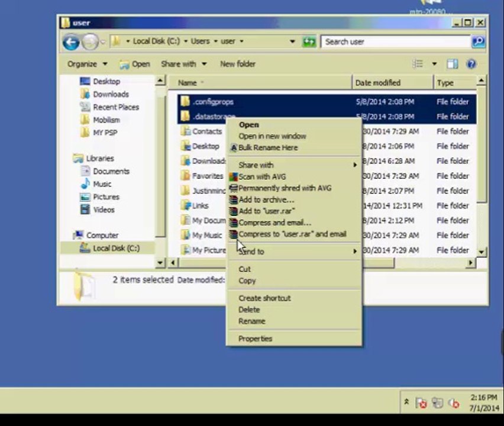Click the network tray icon
Image resolution: width=504 pixels, height=426 pixels.
coord(437,403)
